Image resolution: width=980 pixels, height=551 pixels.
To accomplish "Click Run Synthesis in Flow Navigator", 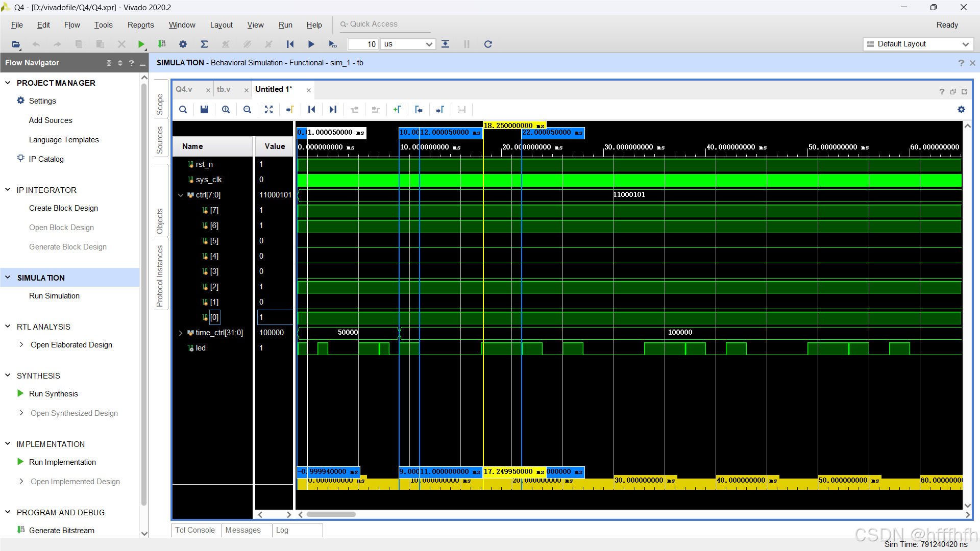I will coord(53,394).
